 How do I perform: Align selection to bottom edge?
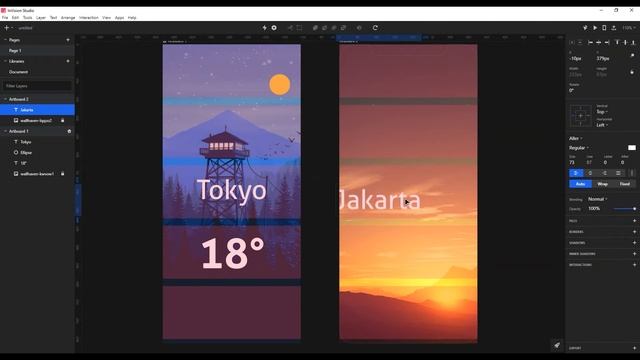633,42
